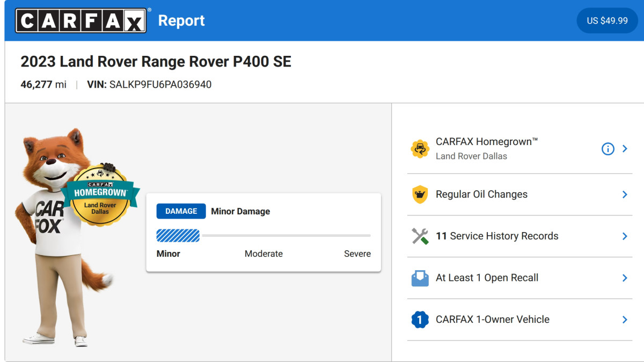Click the striped damage severity bar
Viewport: 644px width, 362px height.
178,235
